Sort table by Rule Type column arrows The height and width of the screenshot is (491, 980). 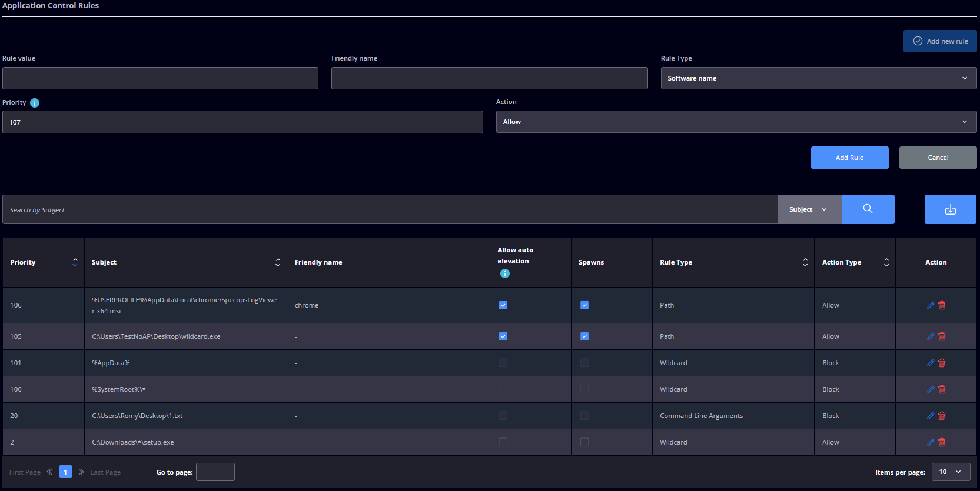coord(805,262)
